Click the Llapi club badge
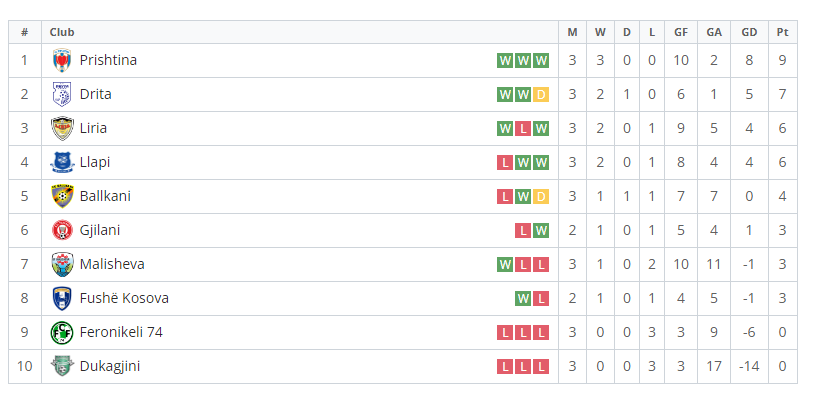 (62, 163)
